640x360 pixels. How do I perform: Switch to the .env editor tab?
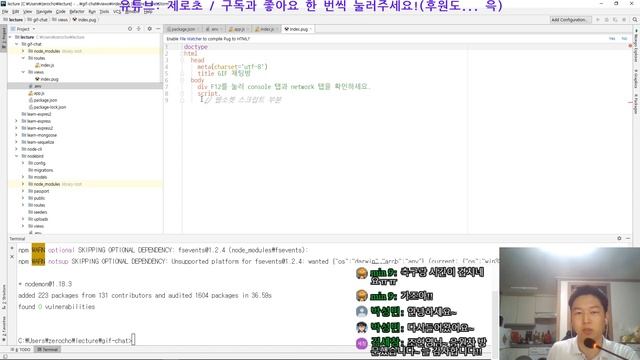tap(213, 29)
